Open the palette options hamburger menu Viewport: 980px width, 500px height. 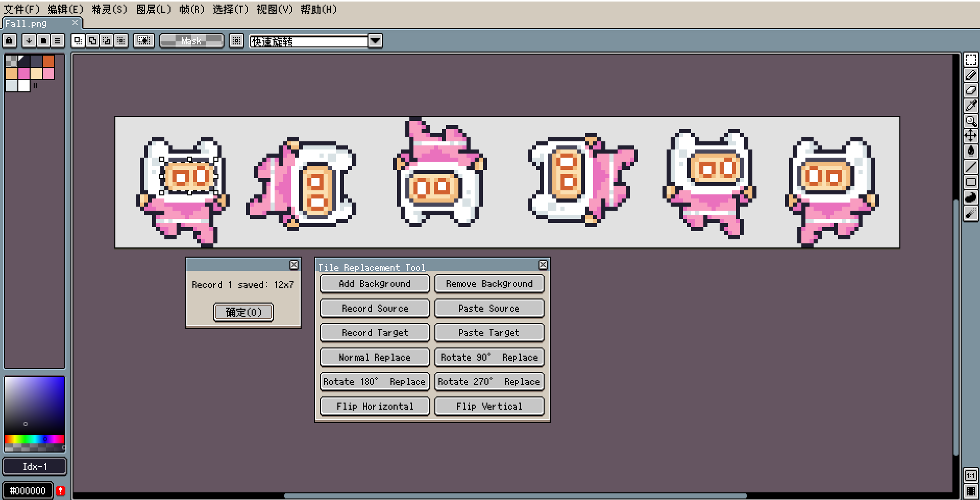tap(58, 41)
